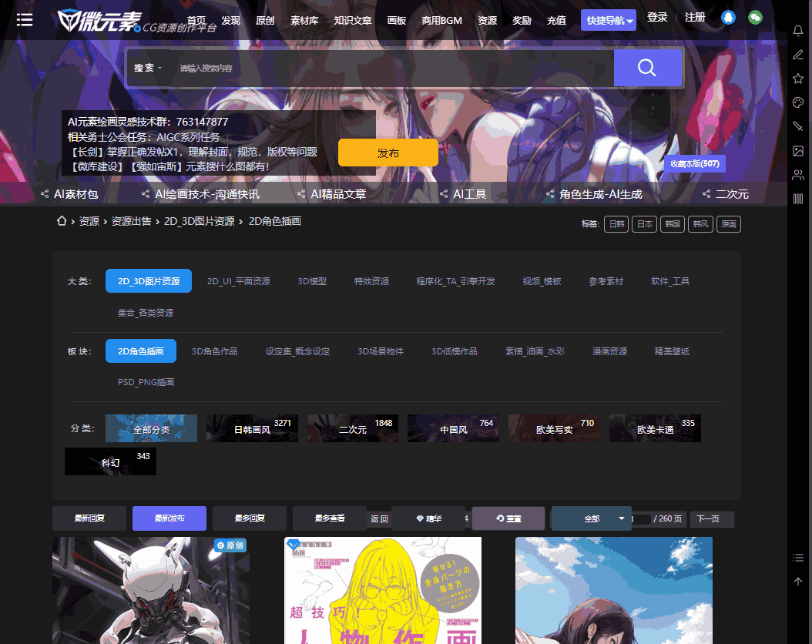Click the 精华 filter button

point(429,518)
